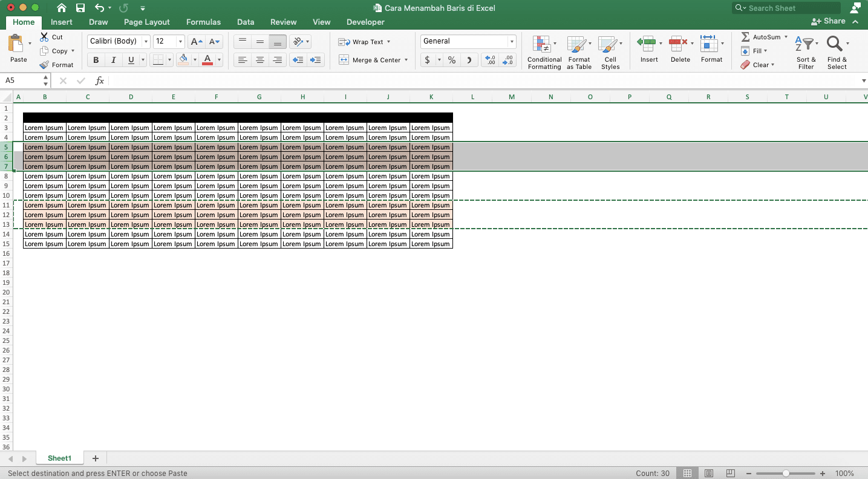Align text to top of cell
The image size is (868, 479).
pos(243,41)
